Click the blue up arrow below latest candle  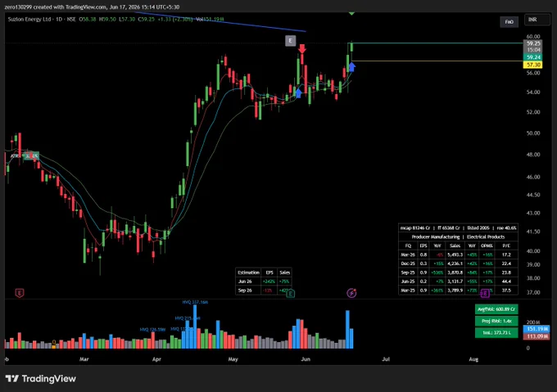pyautogui.click(x=352, y=66)
